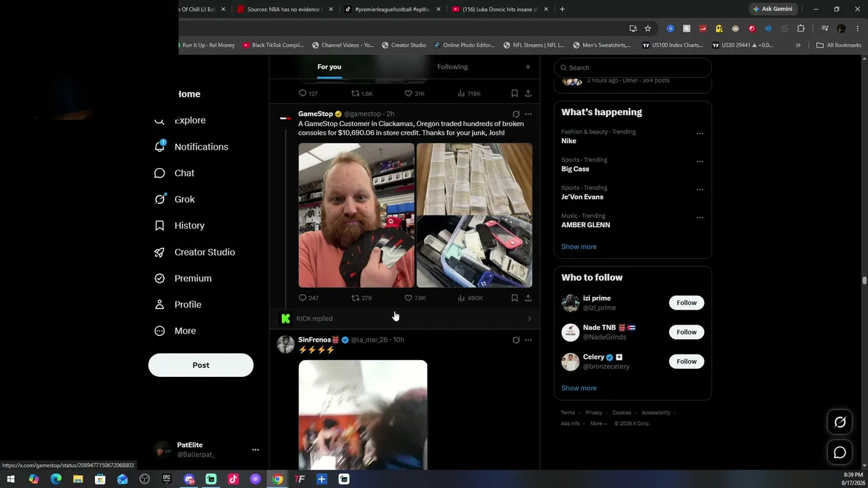Open the Chrome three-dot menu
The image size is (868, 488).
[857, 28]
